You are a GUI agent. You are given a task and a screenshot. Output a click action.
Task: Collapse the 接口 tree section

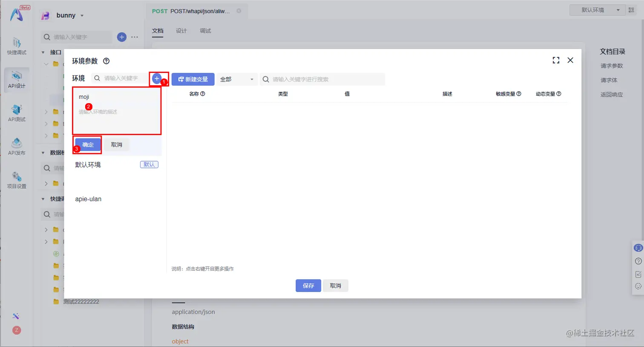pyautogui.click(x=43, y=52)
